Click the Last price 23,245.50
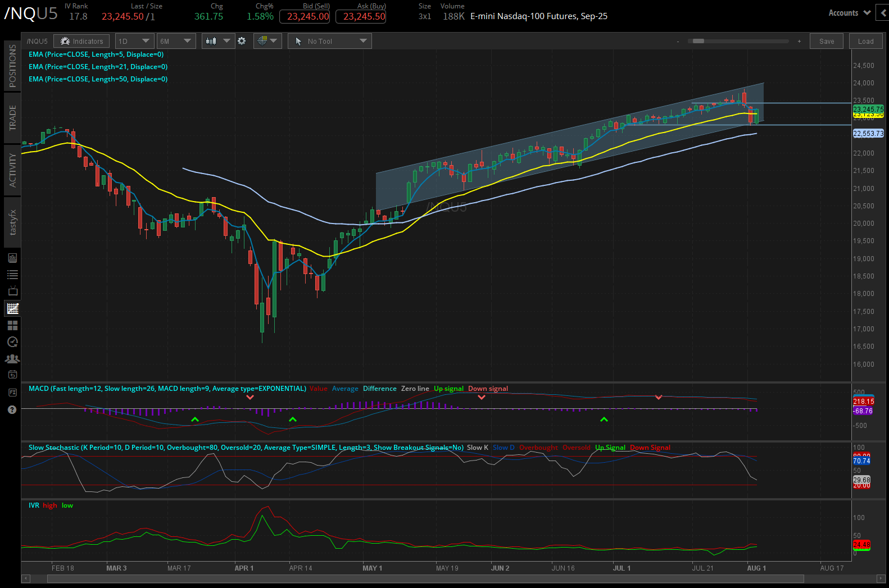The width and height of the screenshot is (889, 588). tap(123, 16)
